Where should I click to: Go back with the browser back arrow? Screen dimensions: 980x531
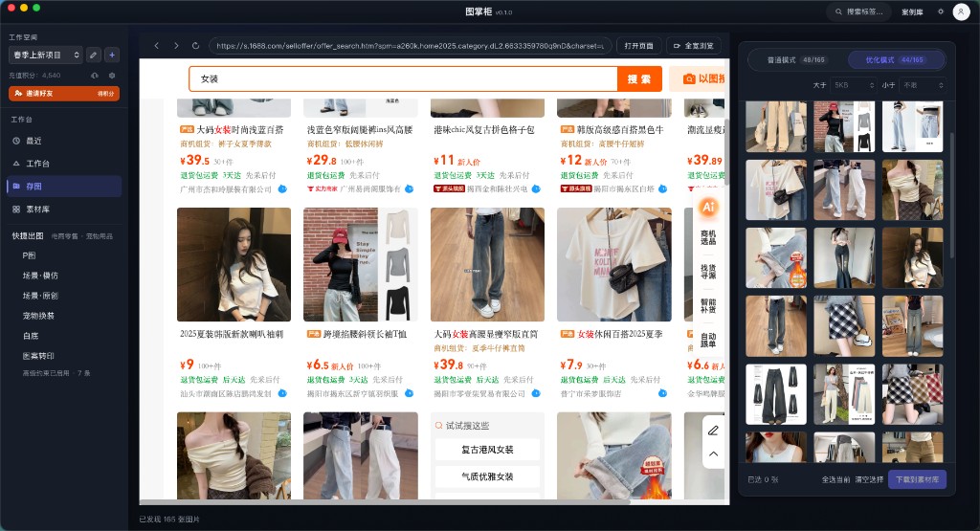pyautogui.click(x=157, y=46)
